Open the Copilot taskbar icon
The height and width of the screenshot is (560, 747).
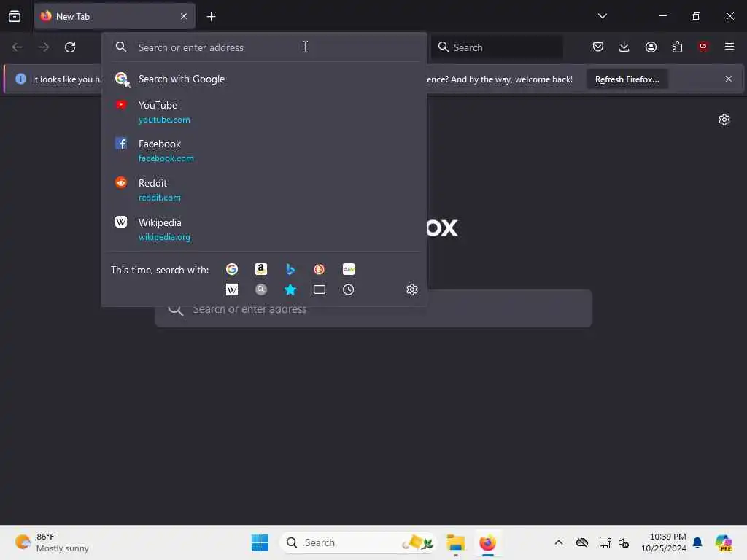click(x=724, y=542)
